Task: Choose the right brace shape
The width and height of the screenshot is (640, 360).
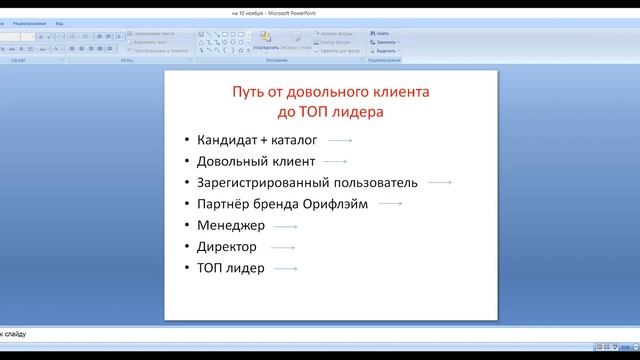Action: pos(233,50)
